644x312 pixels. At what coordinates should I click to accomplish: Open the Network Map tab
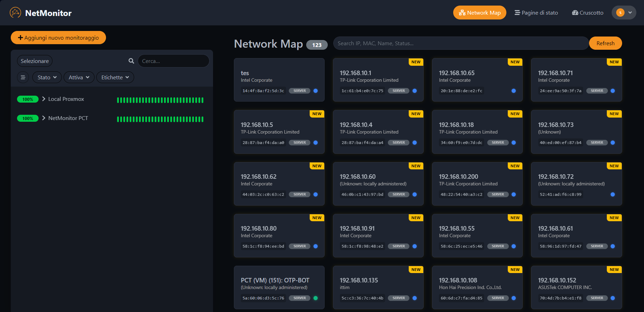pyautogui.click(x=480, y=13)
